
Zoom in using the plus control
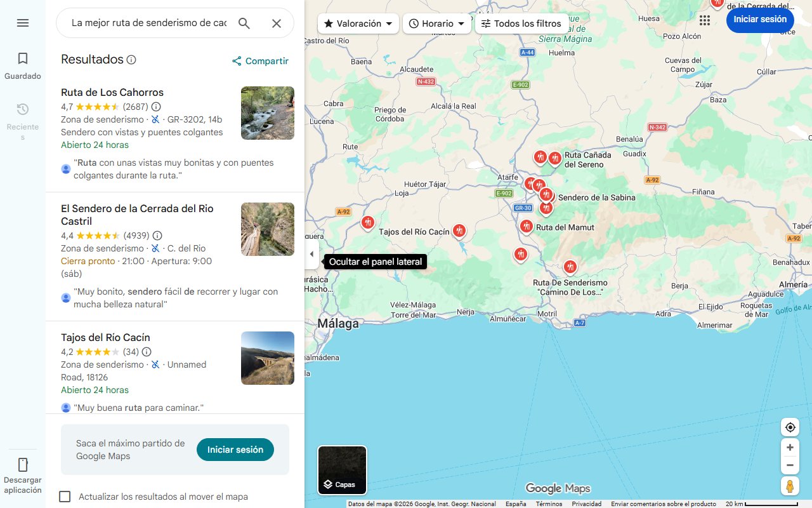pyautogui.click(x=790, y=447)
